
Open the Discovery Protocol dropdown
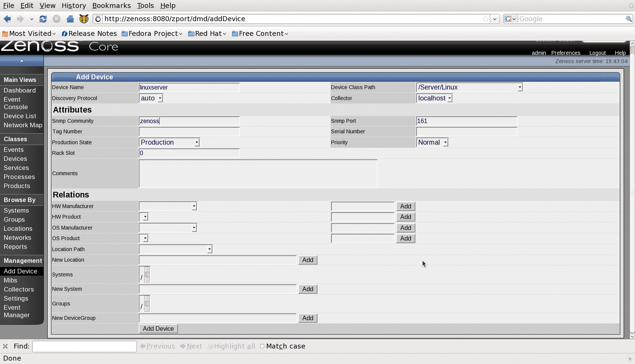(x=151, y=98)
